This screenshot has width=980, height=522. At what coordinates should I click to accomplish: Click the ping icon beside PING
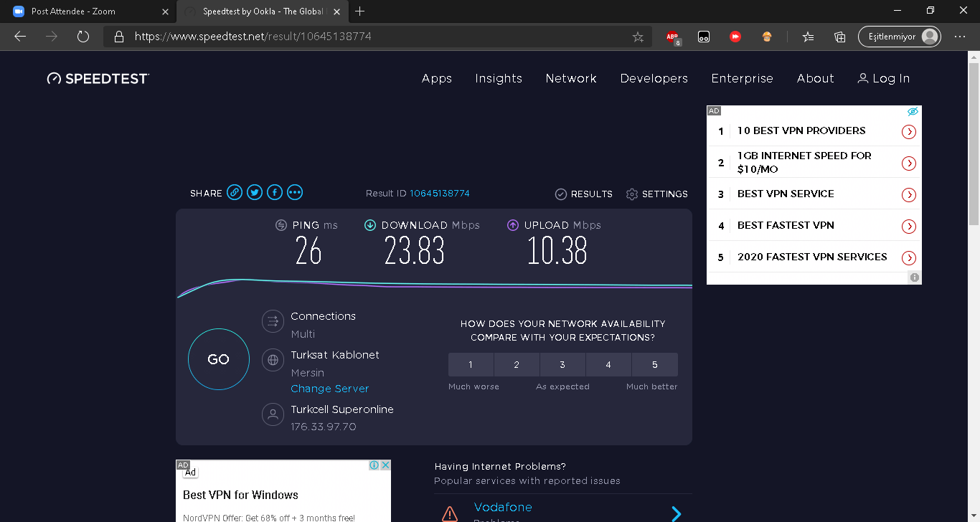(x=281, y=225)
